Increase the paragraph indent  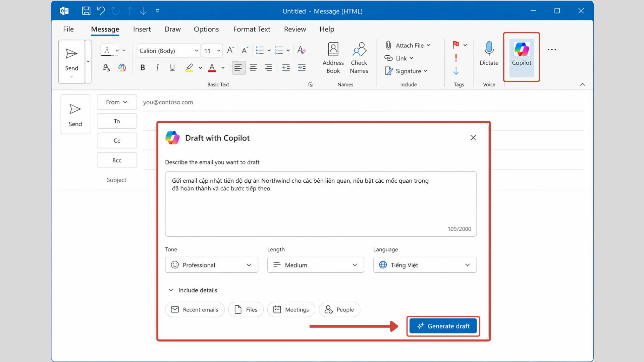coord(302,68)
